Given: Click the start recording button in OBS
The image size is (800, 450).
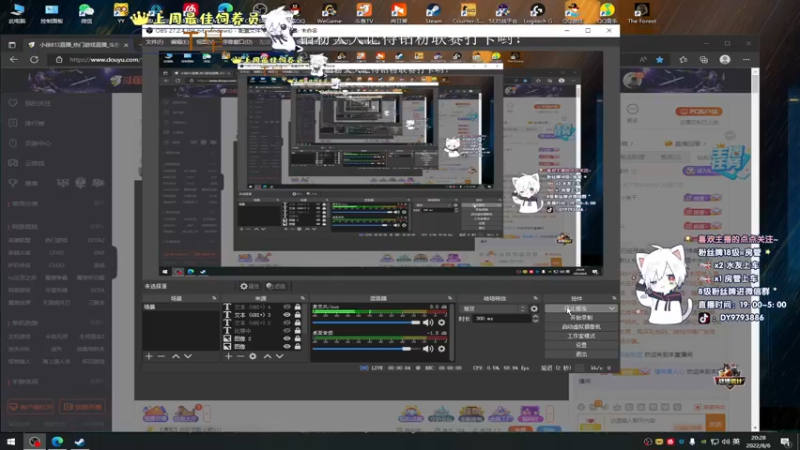Looking at the screenshot, I should point(581,318).
